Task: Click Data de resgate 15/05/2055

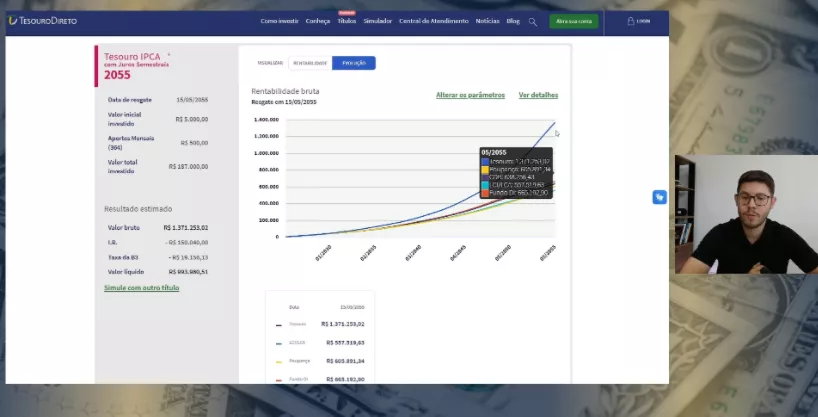Action: coord(158,100)
